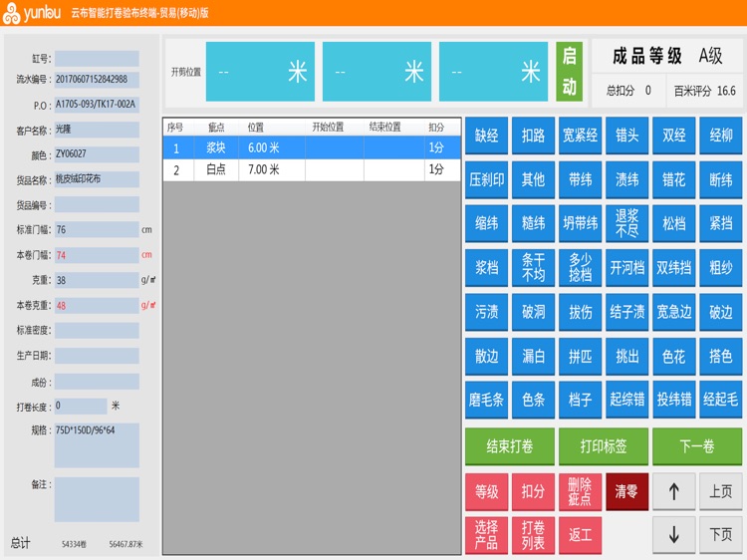Select the 扣路 defect button
Screen dimensions: 747x560
pos(533,136)
